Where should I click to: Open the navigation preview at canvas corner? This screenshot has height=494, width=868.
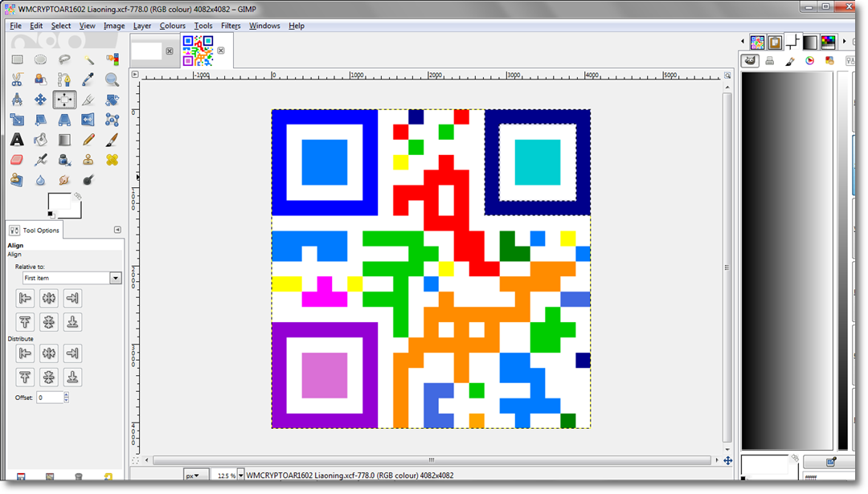[728, 460]
